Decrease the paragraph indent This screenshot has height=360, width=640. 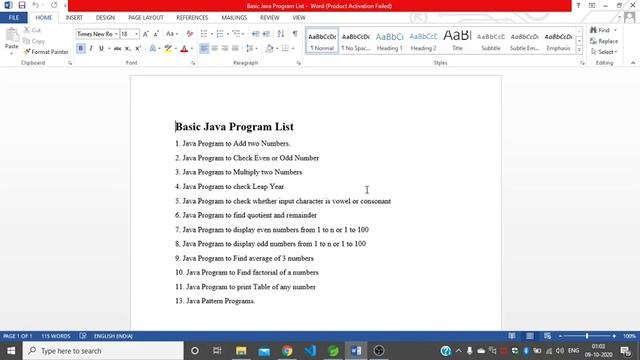click(256, 34)
